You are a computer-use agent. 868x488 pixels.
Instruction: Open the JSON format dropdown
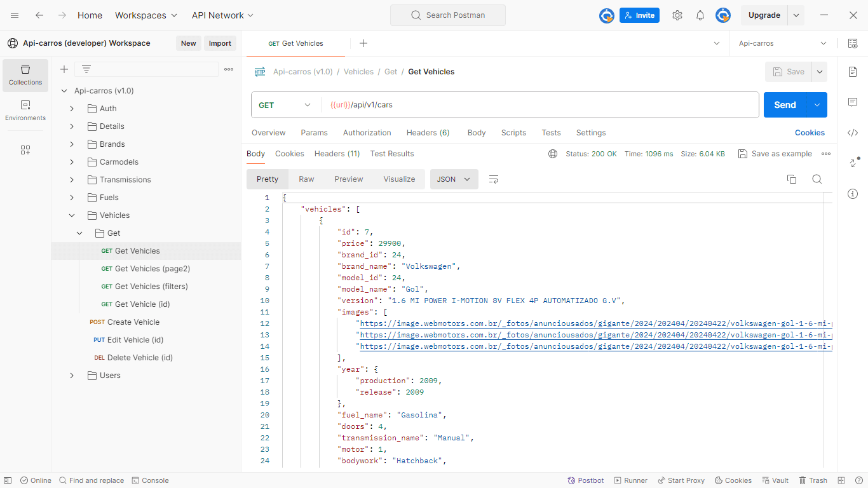click(x=454, y=179)
